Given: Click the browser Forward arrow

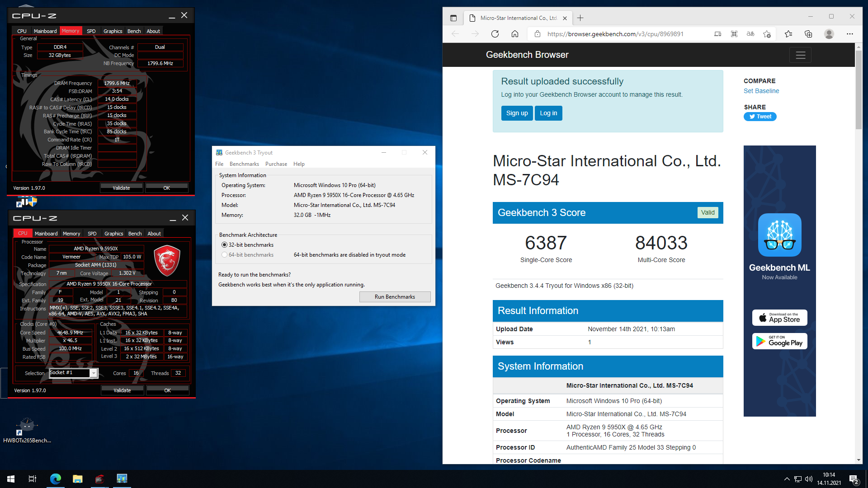Looking at the screenshot, I should pyautogui.click(x=475, y=34).
